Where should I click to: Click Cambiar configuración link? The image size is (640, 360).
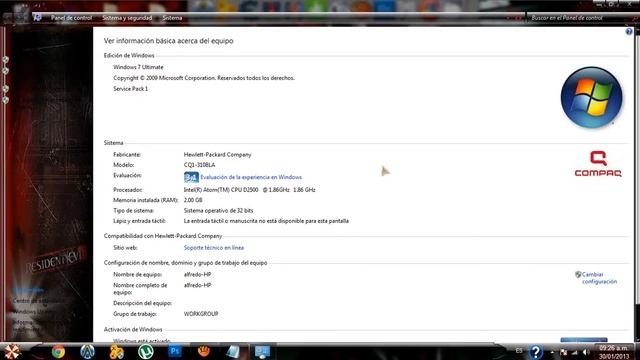(599, 278)
